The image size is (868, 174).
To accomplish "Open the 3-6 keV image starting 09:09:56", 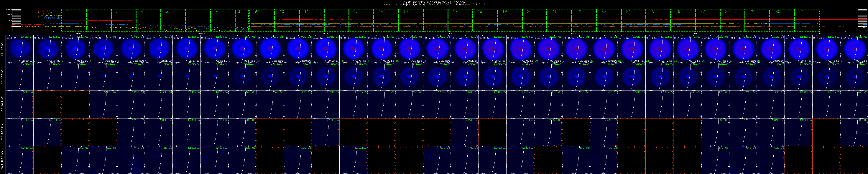I will tap(604, 49).
